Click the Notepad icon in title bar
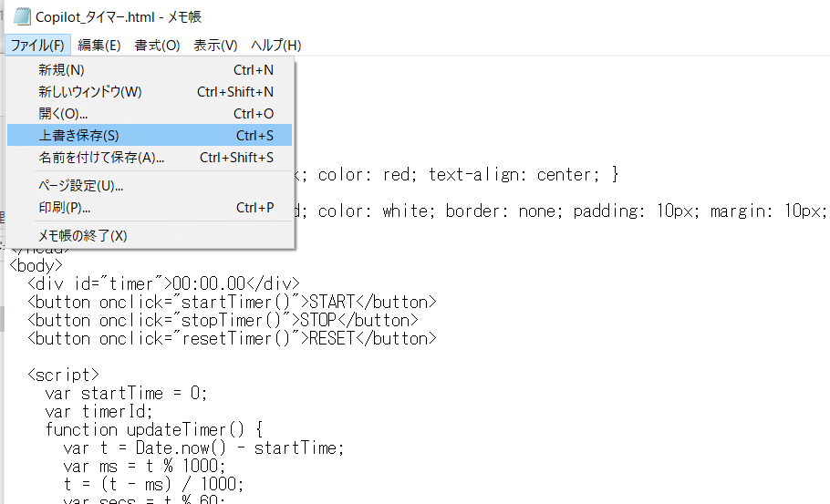The height and width of the screenshot is (504, 830). [x=22, y=16]
